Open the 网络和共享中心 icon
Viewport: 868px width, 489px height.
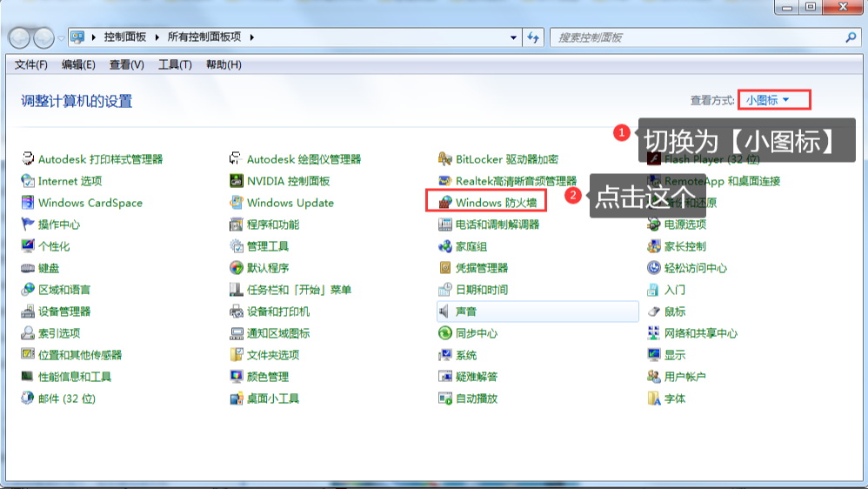654,333
